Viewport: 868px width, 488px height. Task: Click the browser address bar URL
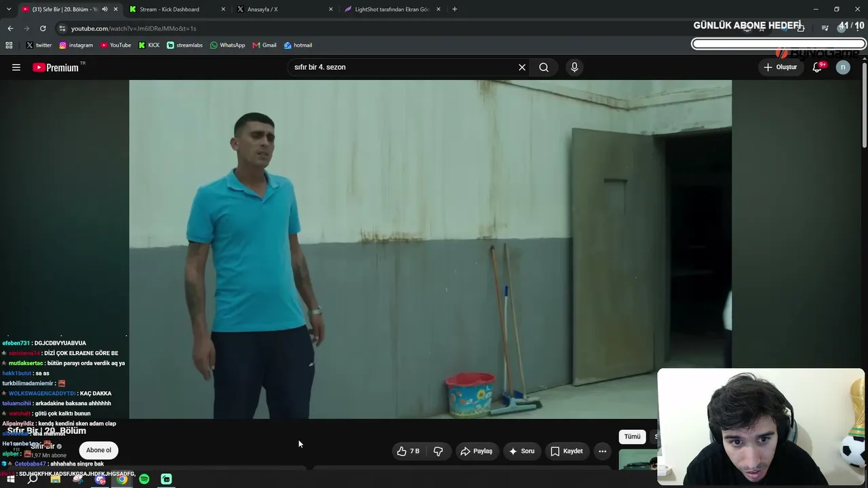(134, 28)
